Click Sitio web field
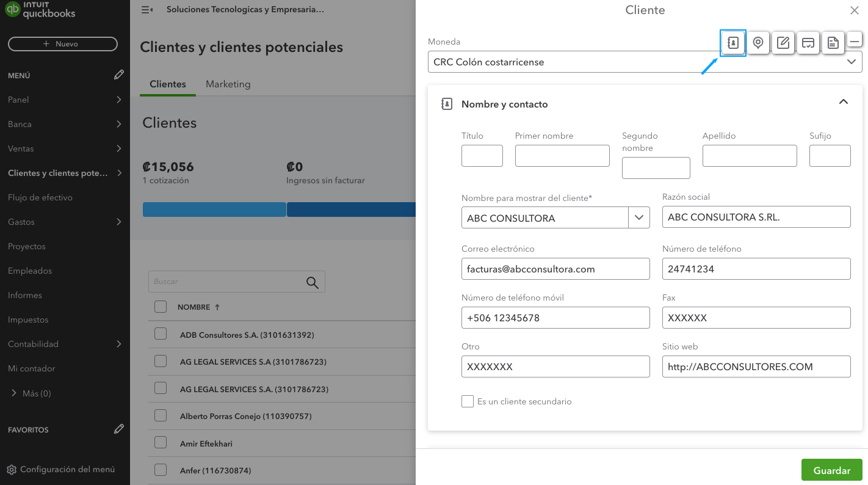This screenshot has width=868, height=485. point(756,366)
